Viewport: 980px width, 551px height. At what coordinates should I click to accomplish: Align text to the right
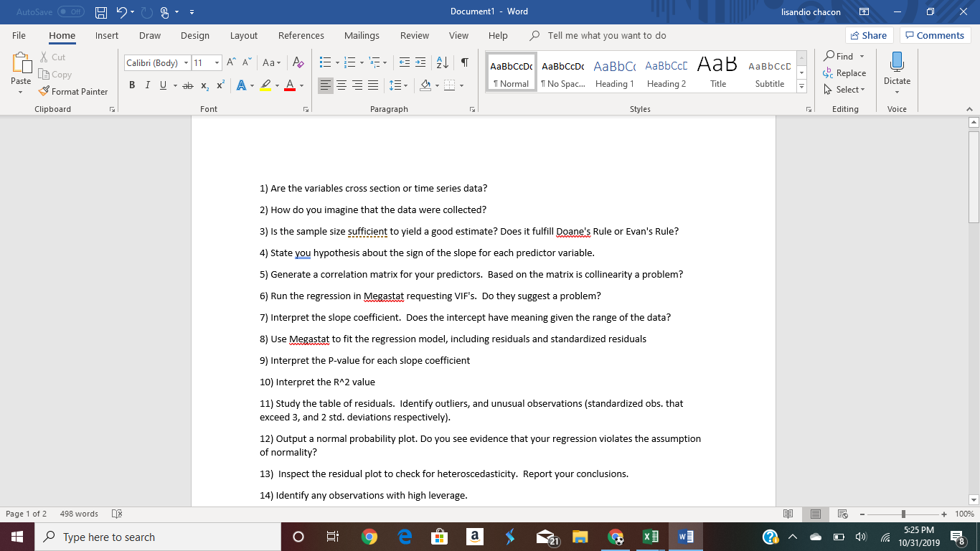(357, 86)
